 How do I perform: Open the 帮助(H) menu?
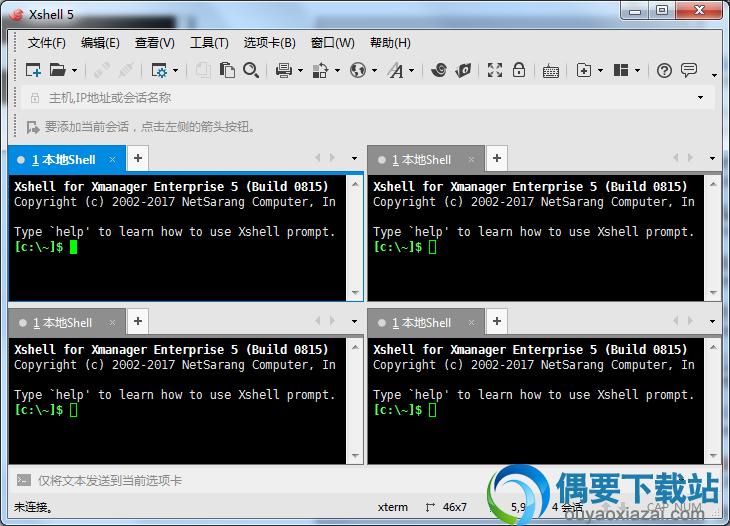390,43
